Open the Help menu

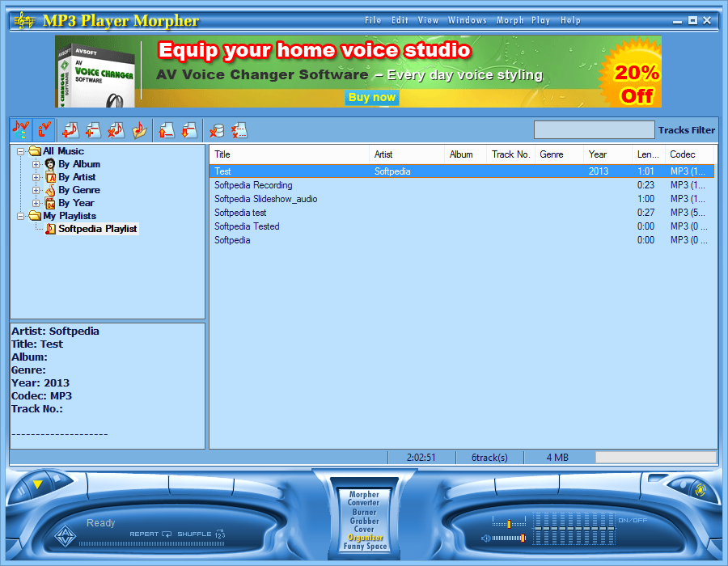coord(570,20)
